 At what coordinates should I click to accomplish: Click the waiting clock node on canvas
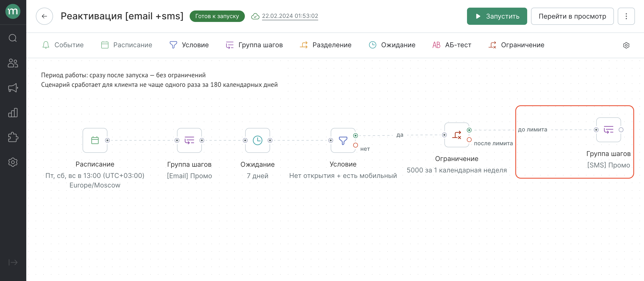[x=258, y=140]
